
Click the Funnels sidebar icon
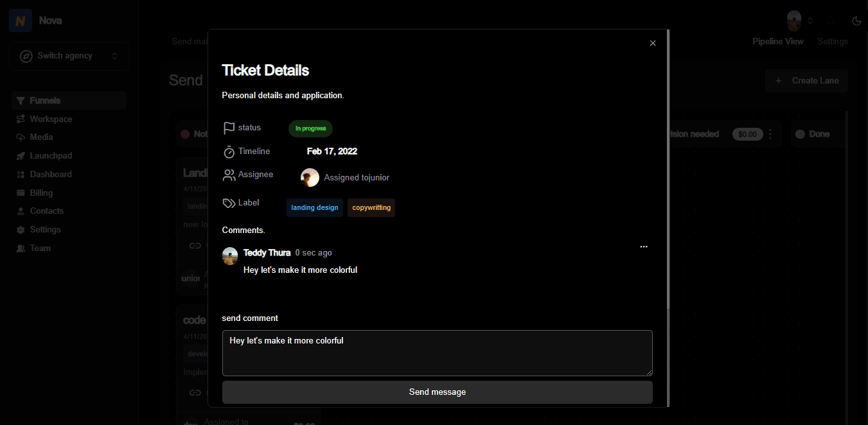(x=21, y=101)
